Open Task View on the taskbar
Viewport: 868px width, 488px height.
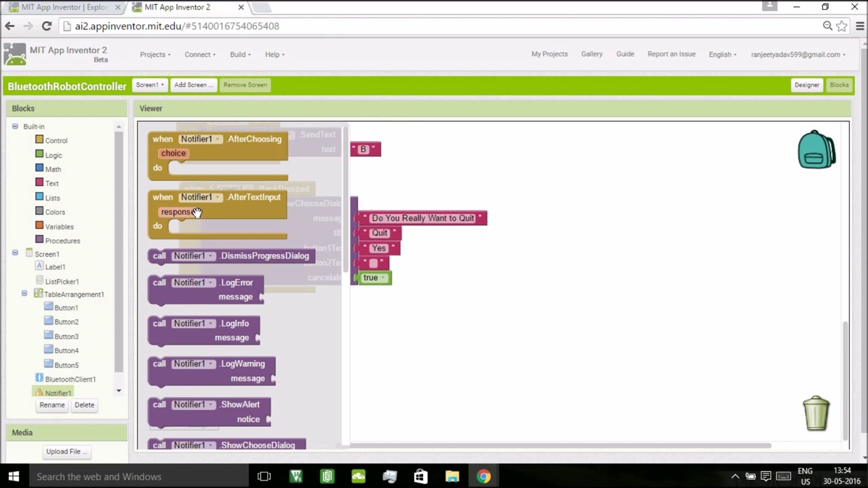[x=264, y=476]
